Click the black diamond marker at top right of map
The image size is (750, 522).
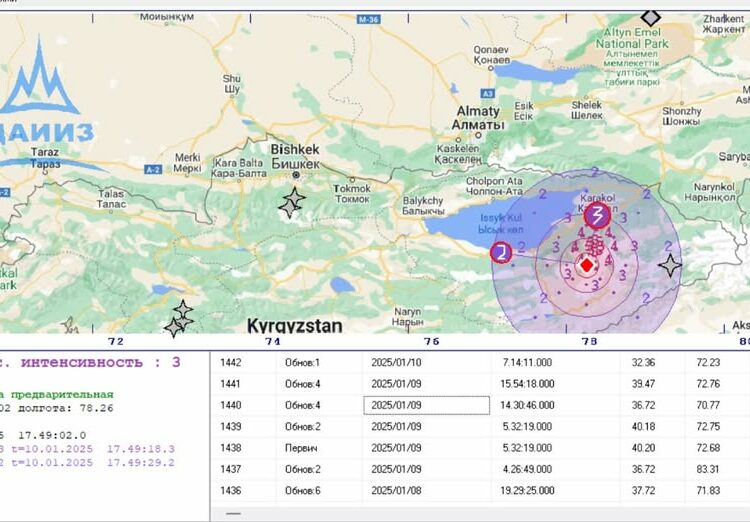click(651, 17)
